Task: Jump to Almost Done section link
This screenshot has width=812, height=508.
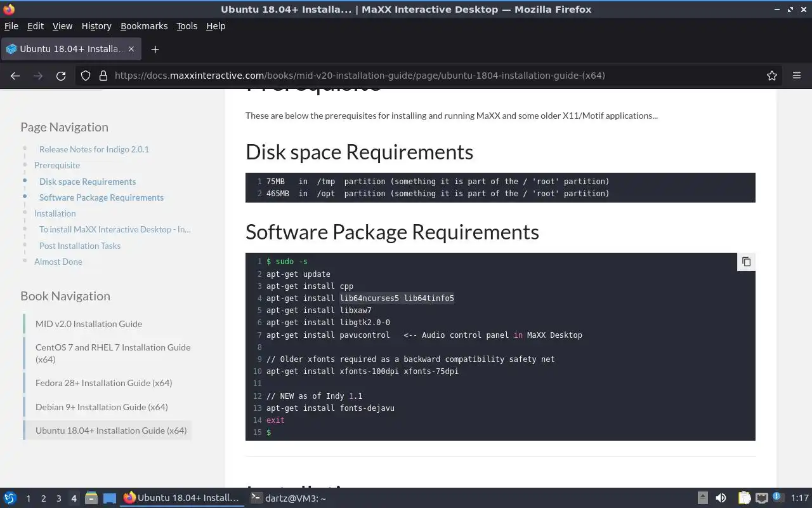Action: click(58, 262)
